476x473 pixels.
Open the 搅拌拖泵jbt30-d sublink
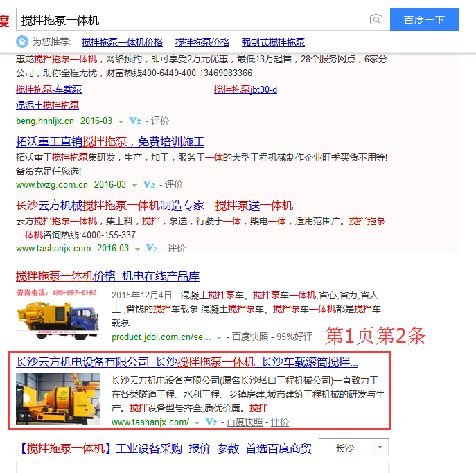(x=245, y=90)
